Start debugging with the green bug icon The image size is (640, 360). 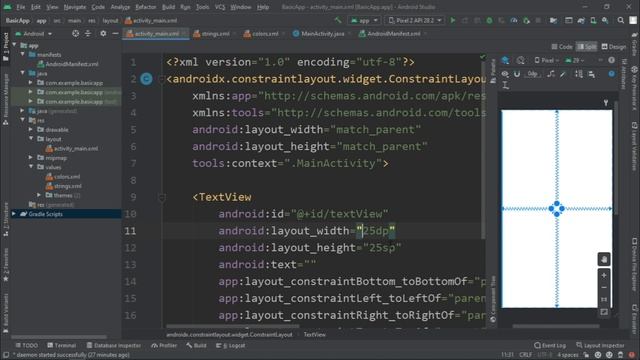pos(489,20)
